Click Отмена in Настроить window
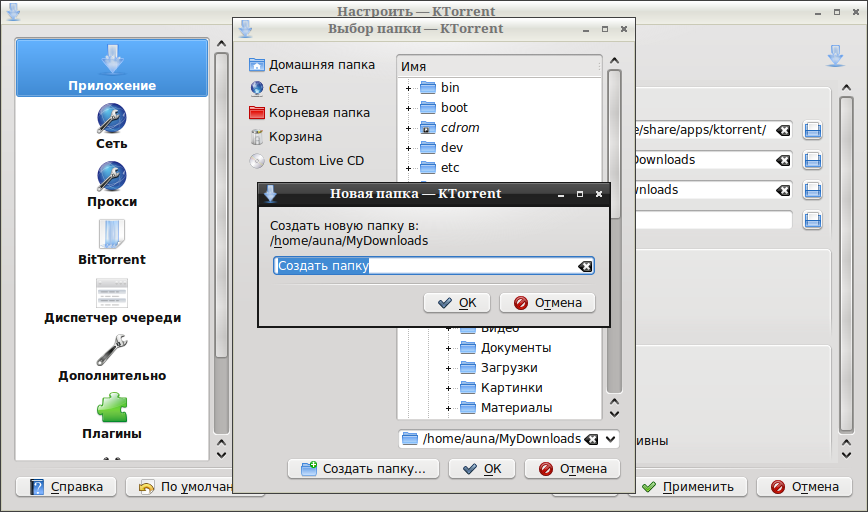 804,487
